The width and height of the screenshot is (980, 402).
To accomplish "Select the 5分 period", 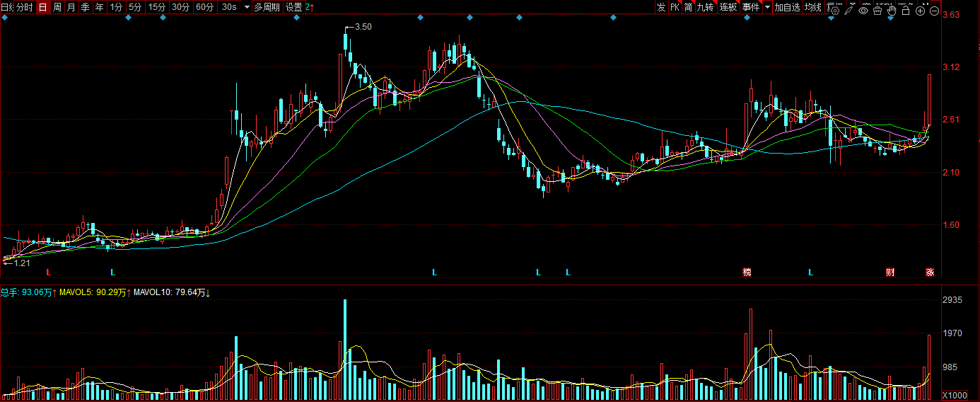I will pos(135,7).
